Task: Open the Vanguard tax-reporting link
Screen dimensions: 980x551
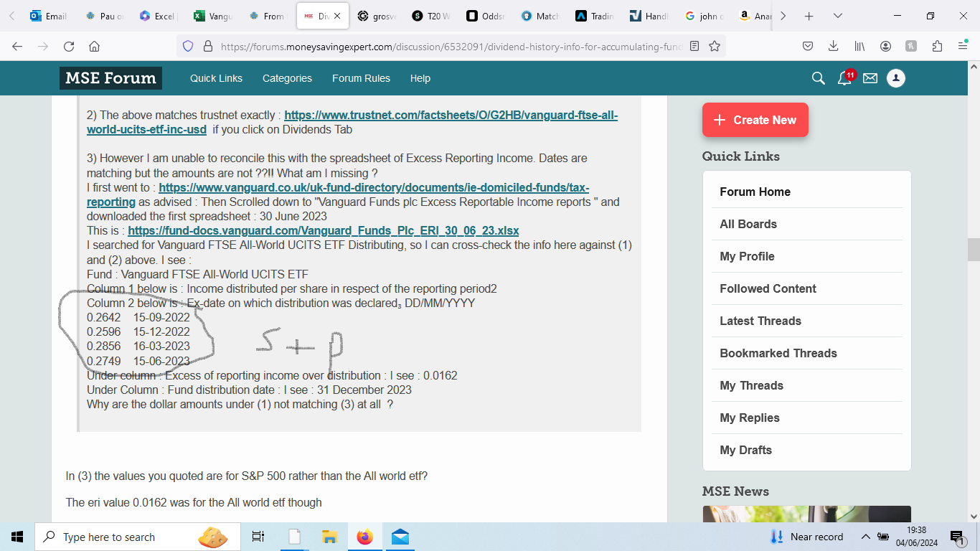Action: tap(338, 194)
